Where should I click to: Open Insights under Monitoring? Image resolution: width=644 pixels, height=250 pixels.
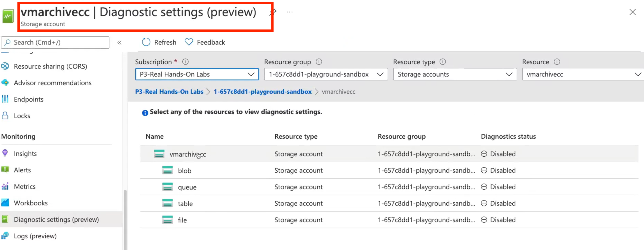click(25, 154)
